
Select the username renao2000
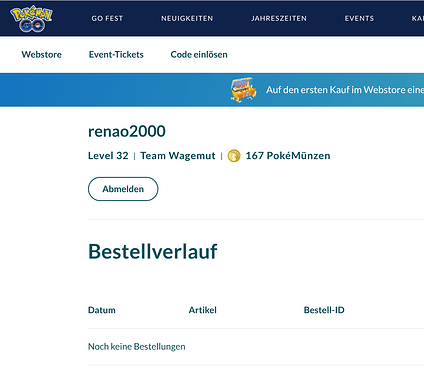tap(127, 131)
